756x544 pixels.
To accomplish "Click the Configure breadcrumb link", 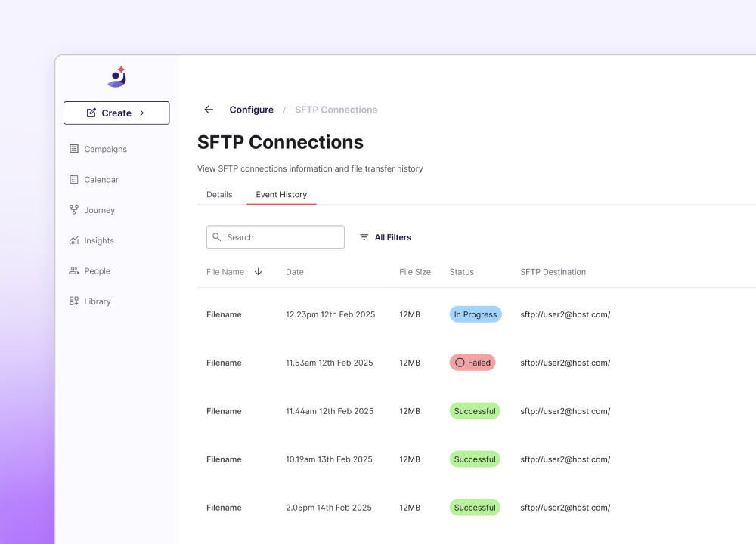I will (x=251, y=110).
